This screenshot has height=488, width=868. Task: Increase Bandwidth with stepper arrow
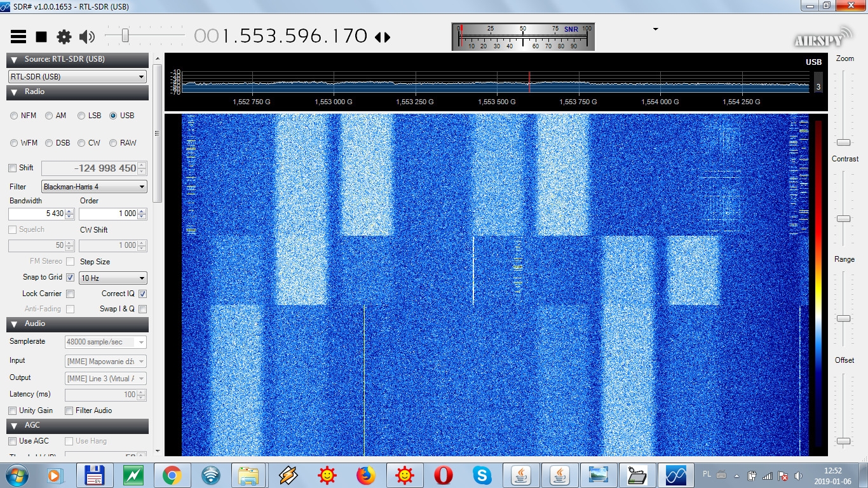pos(70,211)
